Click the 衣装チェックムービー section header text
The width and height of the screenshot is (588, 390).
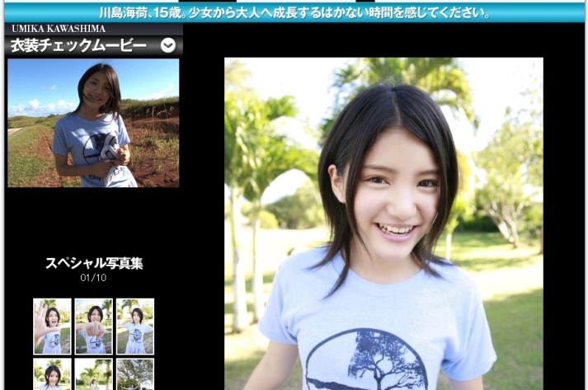coord(79,45)
